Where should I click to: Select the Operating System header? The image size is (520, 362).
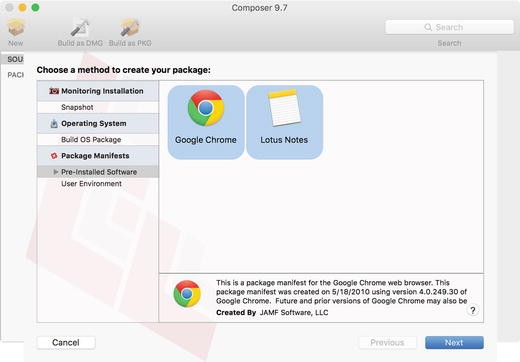tap(98, 123)
